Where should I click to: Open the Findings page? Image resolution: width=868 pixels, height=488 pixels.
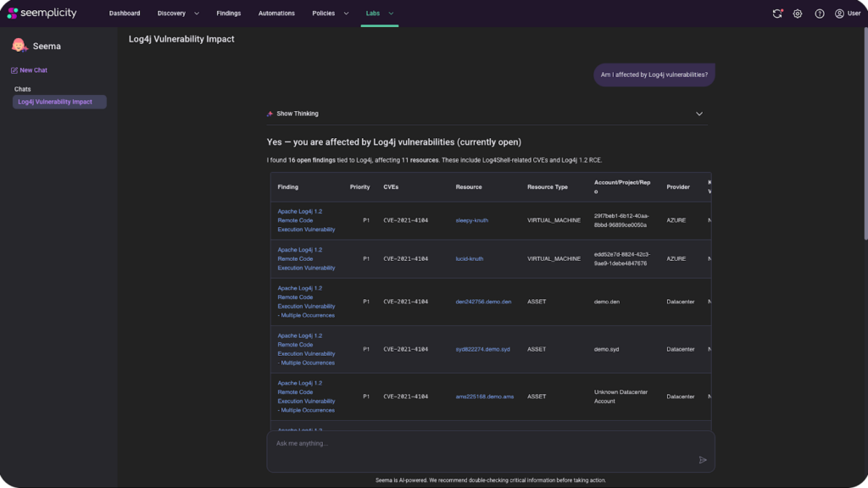[229, 14]
